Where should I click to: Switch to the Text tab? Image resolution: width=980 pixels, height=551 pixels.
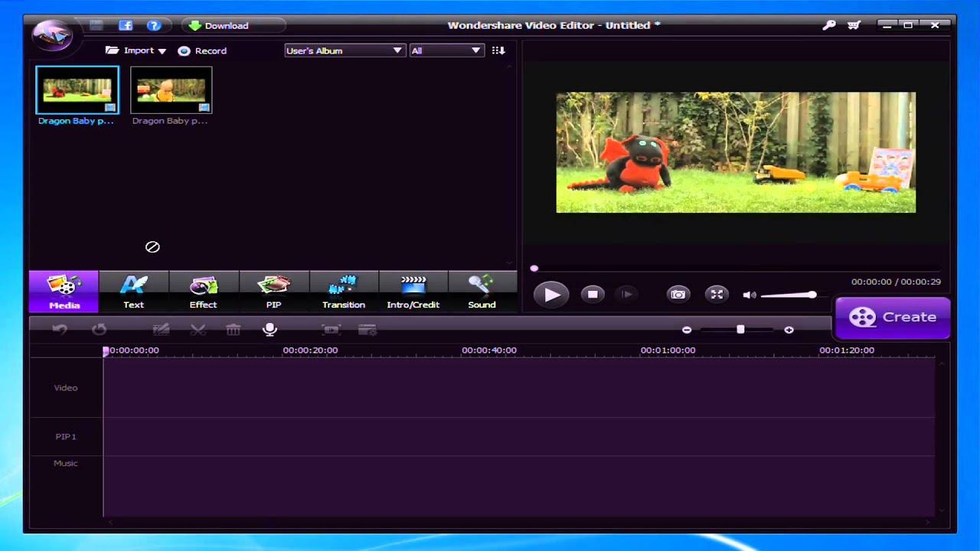pyautogui.click(x=133, y=292)
